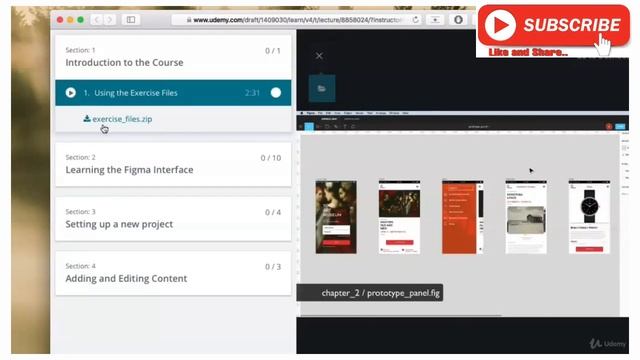Click the red user avatar in Figma toolbar

point(609,127)
